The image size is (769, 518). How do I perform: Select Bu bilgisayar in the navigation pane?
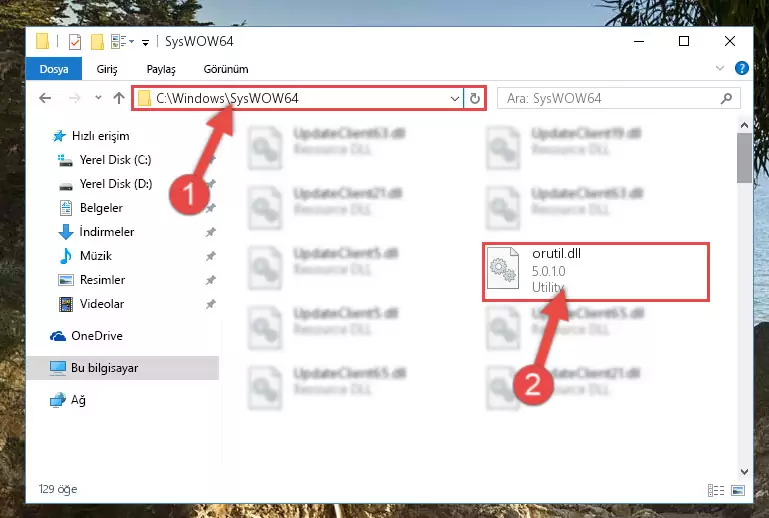(x=123, y=368)
